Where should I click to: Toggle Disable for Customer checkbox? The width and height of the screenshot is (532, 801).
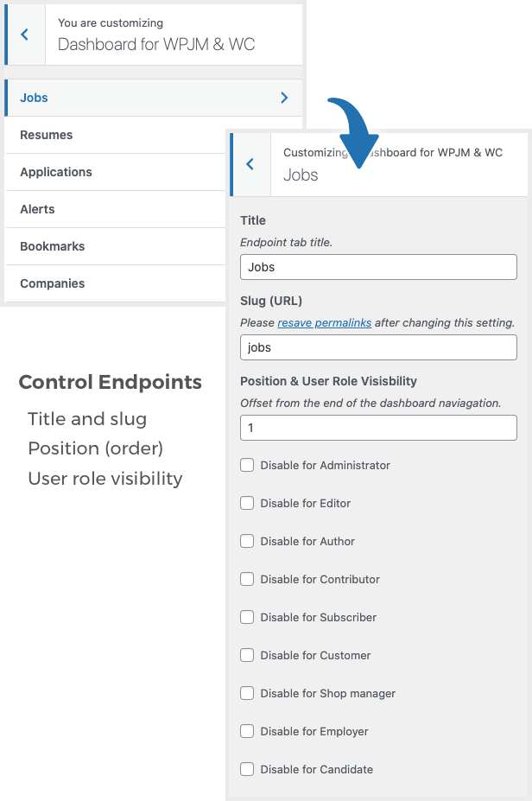[x=247, y=655]
